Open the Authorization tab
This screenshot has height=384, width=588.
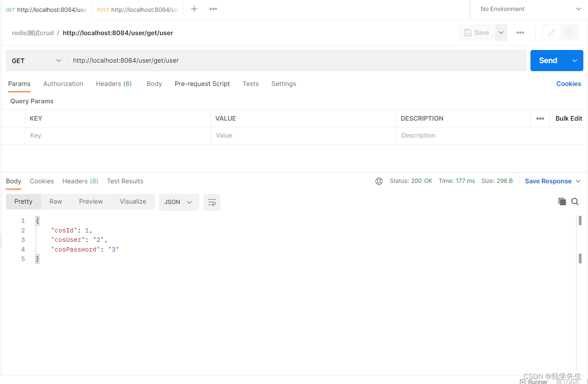click(63, 84)
